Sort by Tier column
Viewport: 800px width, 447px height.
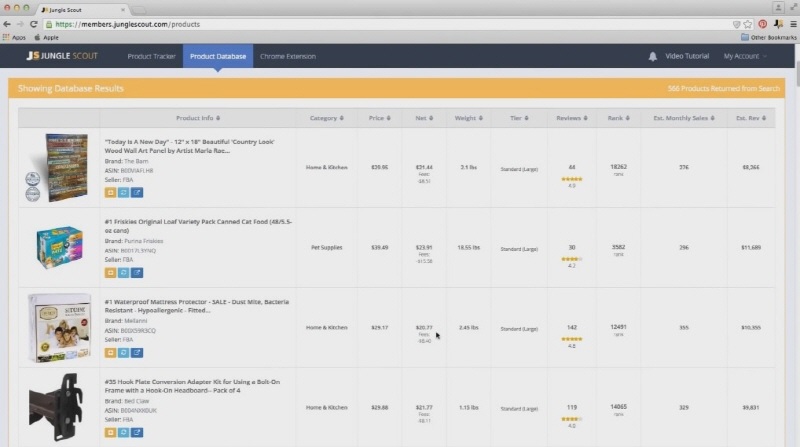(519, 118)
